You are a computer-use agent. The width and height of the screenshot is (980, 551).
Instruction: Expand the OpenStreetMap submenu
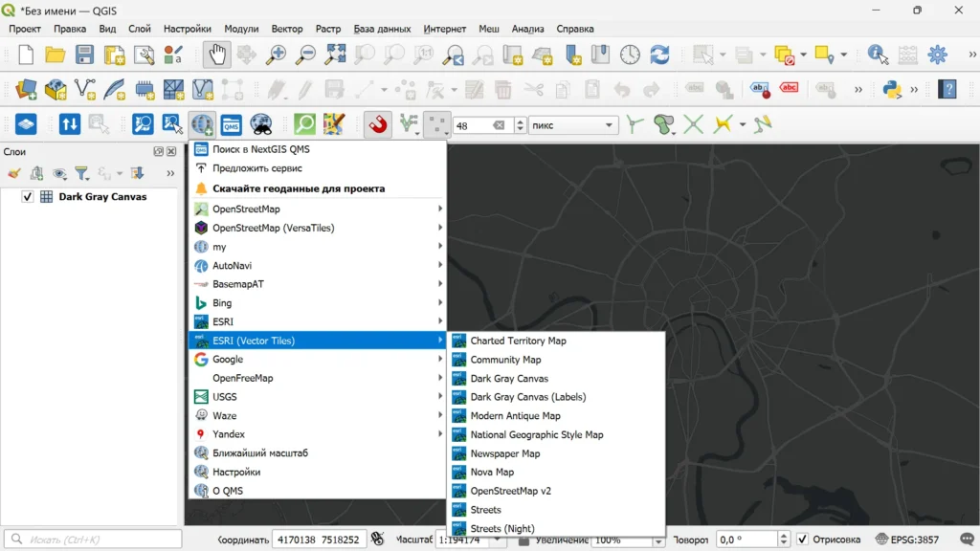(x=318, y=209)
